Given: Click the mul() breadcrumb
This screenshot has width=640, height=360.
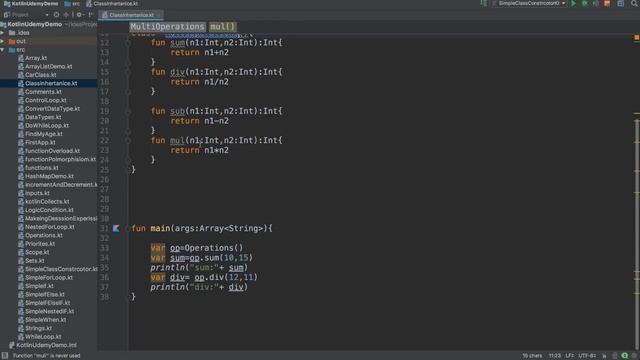Looking at the screenshot, I should pyautogui.click(x=222, y=27).
